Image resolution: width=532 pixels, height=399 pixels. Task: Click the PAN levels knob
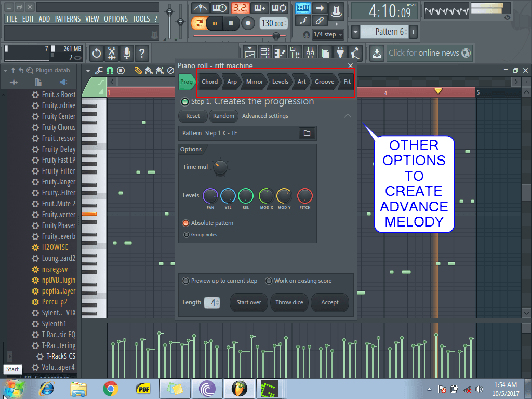click(x=210, y=196)
